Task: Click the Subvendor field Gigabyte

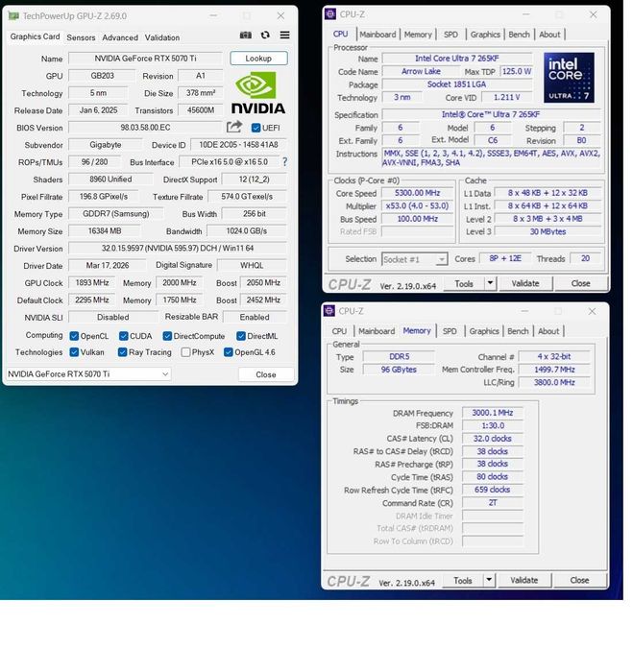Action: coord(105,145)
